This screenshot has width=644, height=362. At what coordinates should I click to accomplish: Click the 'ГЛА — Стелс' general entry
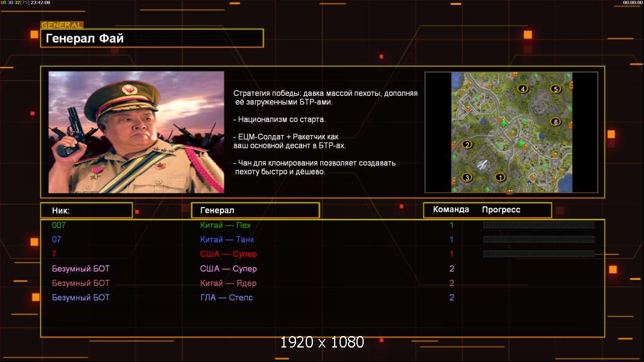point(227,297)
